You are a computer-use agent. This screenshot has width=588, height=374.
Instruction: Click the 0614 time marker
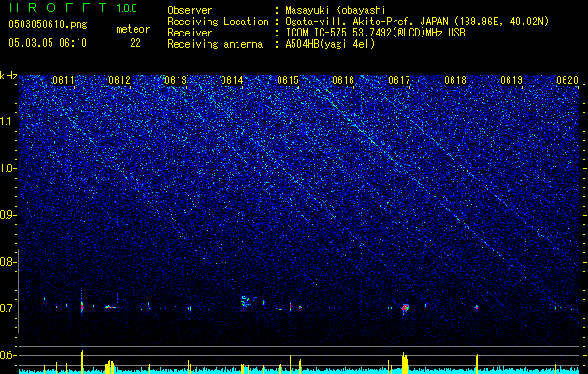coord(232,80)
